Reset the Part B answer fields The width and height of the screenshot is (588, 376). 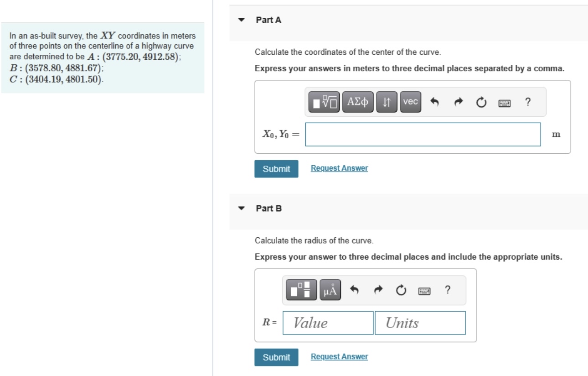(400, 289)
